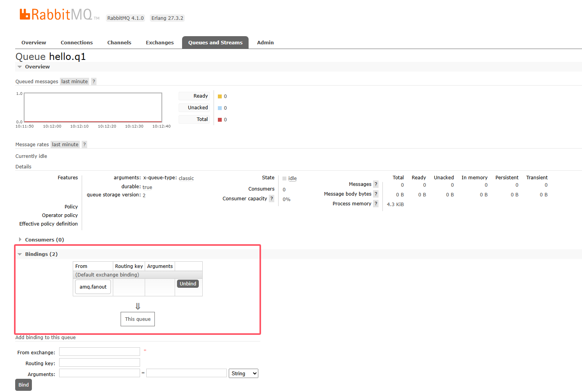Click the This queue box
The height and width of the screenshot is (392, 582).
coord(138,319)
